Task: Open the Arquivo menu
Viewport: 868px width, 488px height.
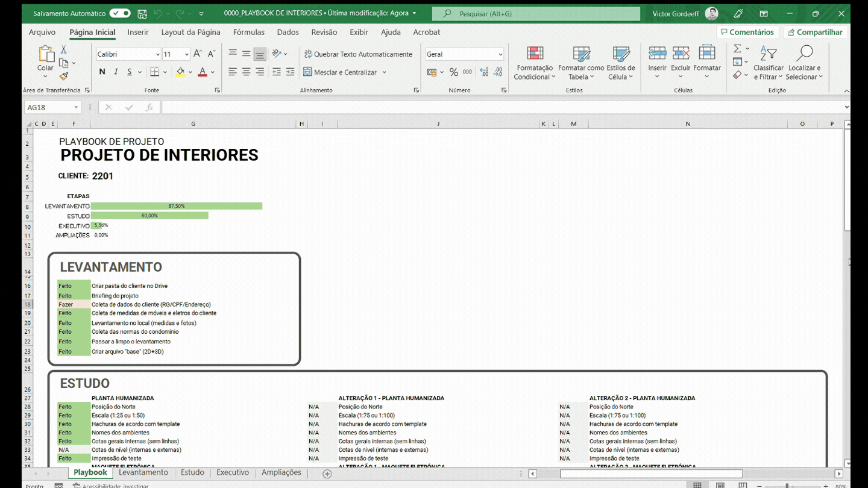Action: coord(42,33)
